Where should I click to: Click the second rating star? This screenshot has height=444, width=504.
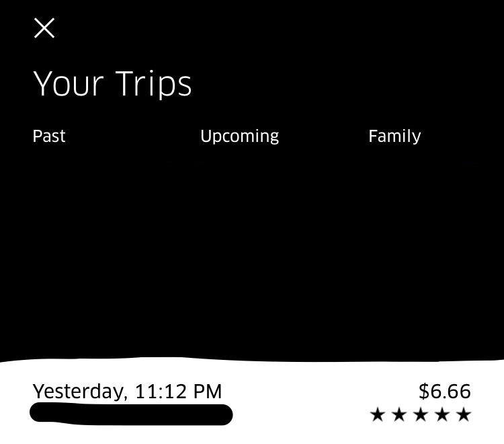coord(399,414)
